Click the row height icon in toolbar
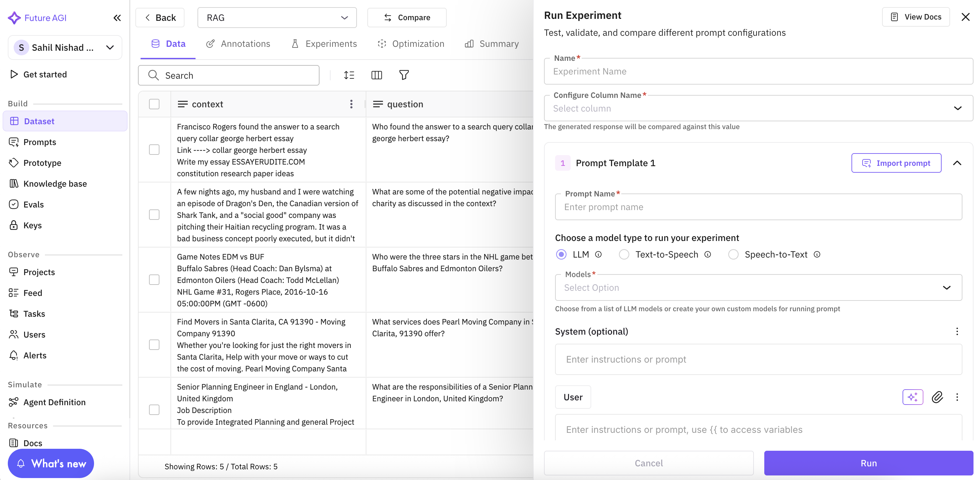Screen dimensions: 980x480 349,75
